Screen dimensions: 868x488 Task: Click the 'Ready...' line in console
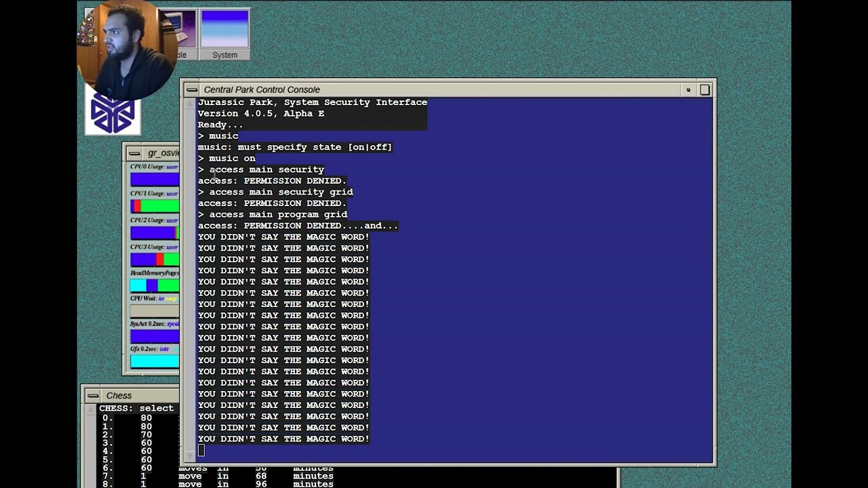click(x=220, y=125)
